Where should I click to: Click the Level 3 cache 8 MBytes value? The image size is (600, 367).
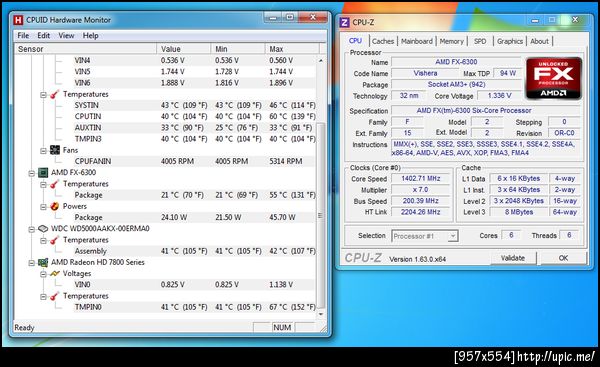tap(518, 212)
